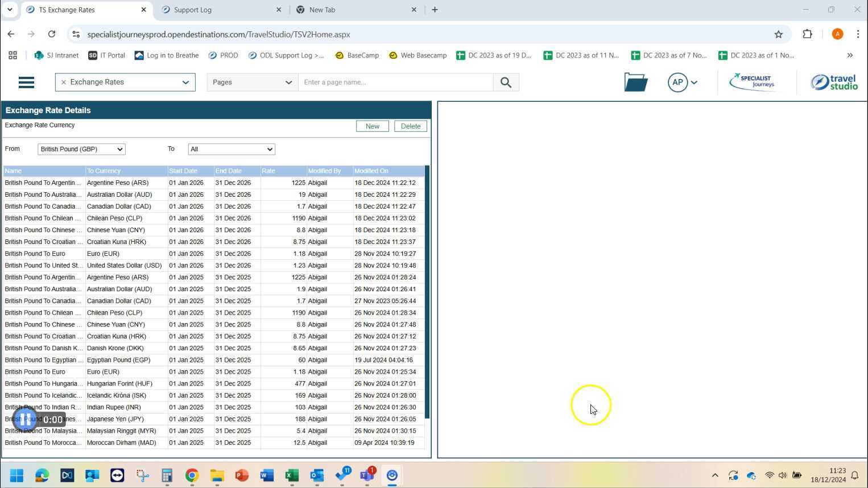The height and width of the screenshot is (488, 868).
Task: Open Excel from the taskbar
Action: [292, 475]
